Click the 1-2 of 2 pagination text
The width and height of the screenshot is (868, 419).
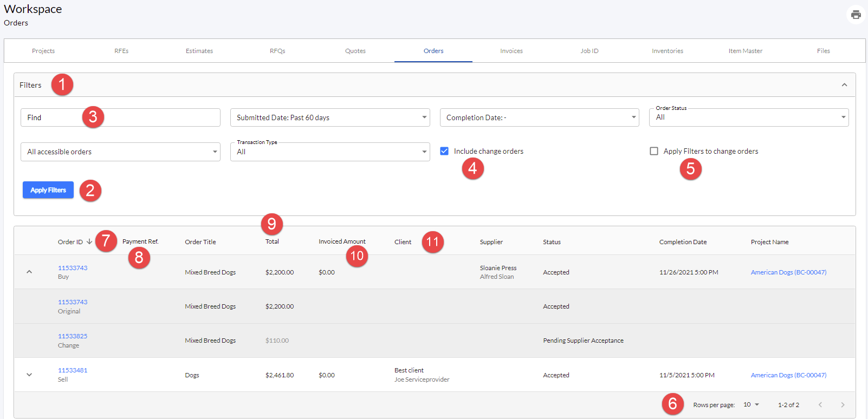pos(788,405)
